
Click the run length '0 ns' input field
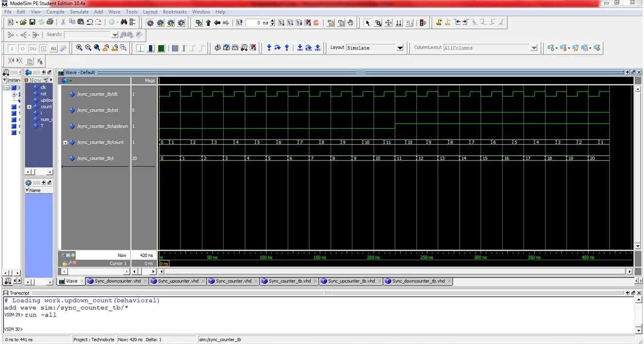pos(256,23)
